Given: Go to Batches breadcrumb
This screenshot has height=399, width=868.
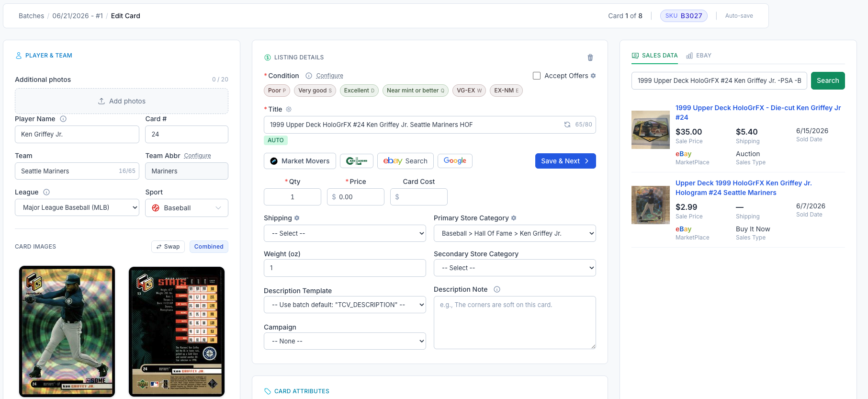Looking at the screenshot, I should (31, 16).
